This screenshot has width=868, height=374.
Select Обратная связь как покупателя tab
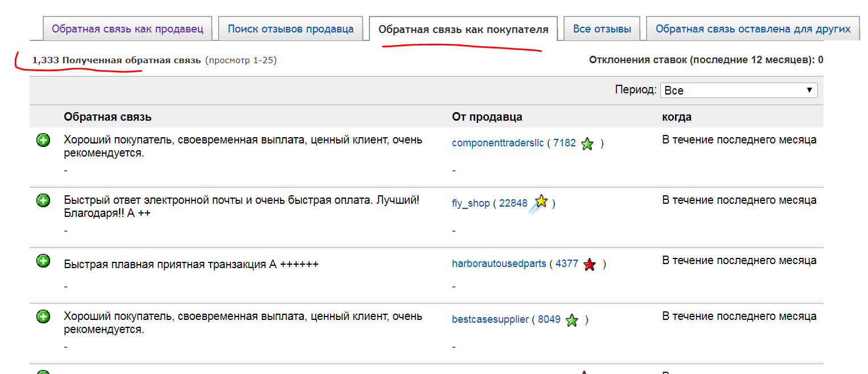[x=463, y=30]
